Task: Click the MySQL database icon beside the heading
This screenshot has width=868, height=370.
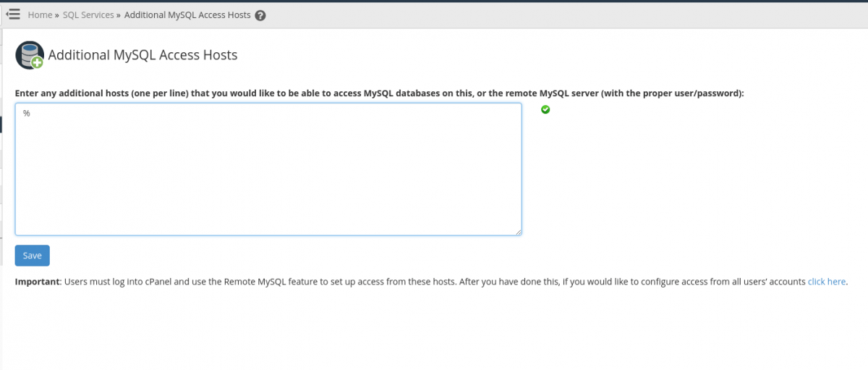Action: [x=28, y=55]
